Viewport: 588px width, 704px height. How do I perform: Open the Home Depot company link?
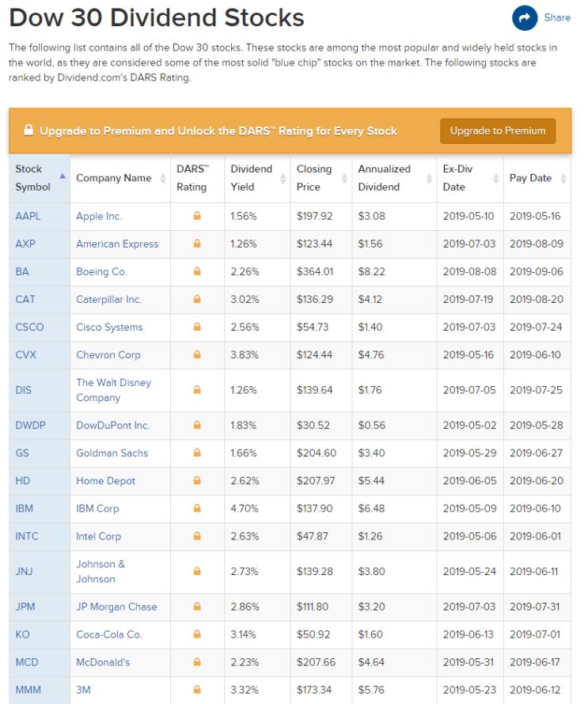tap(105, 480)
